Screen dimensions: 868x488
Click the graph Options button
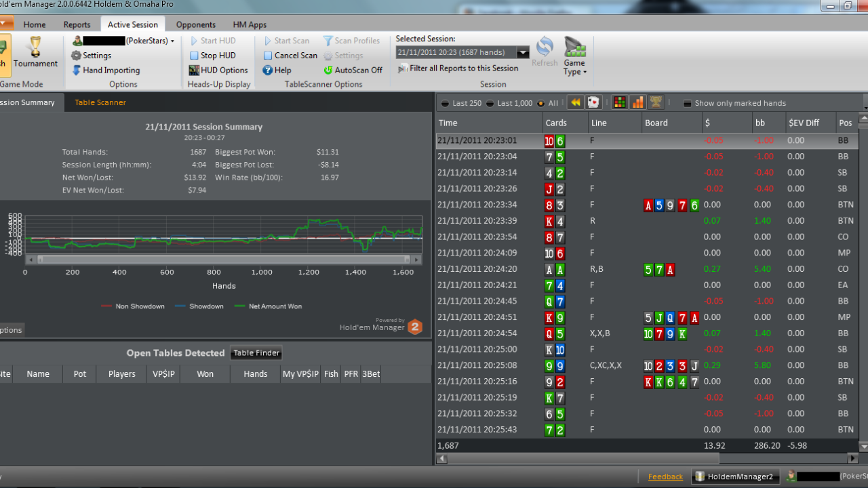pyautogui.click(x=11, y=330)
